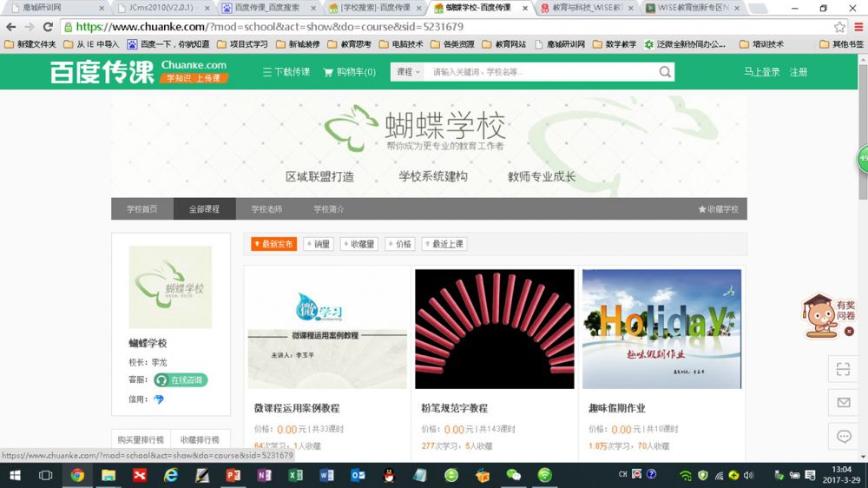Expand the 课程 search type dropdown

pyautogui.click(x=408, y=72)
